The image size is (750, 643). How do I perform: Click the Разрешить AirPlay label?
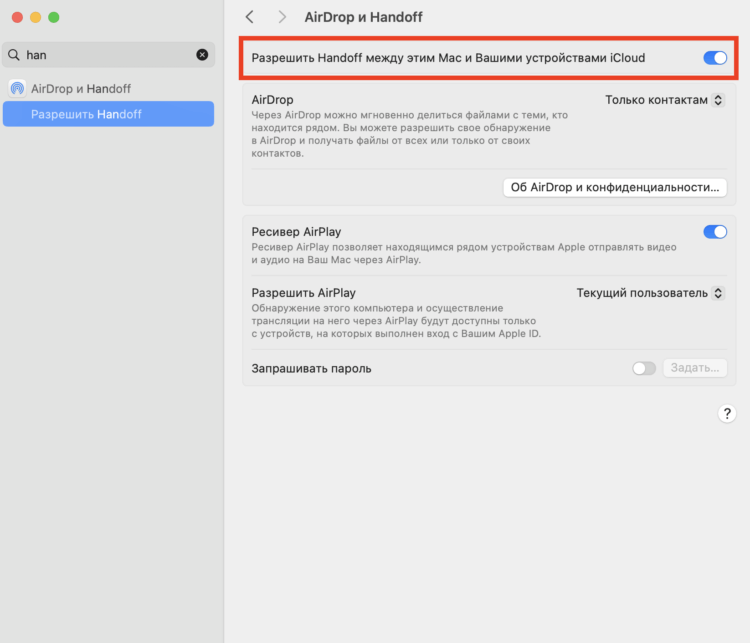[303, 293]
